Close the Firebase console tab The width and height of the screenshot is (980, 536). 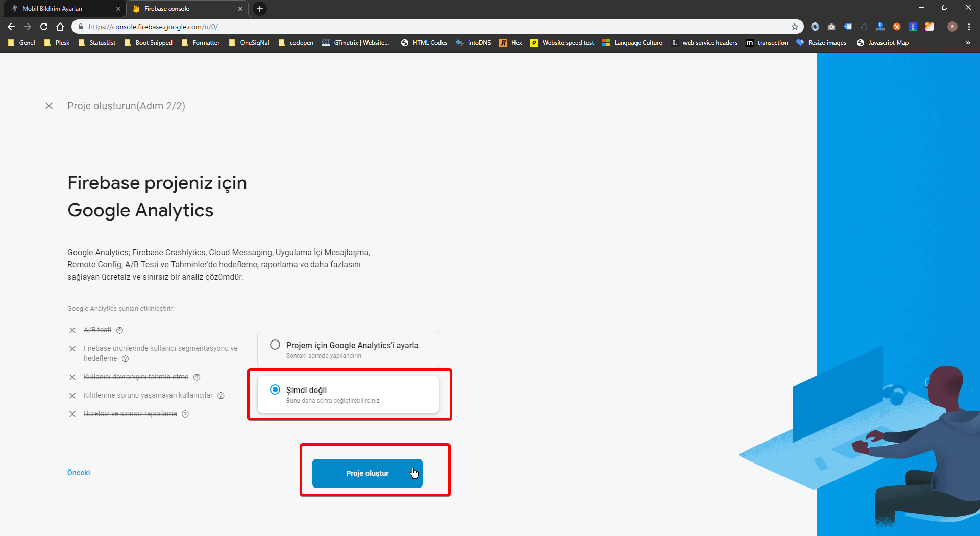[240, 9]
